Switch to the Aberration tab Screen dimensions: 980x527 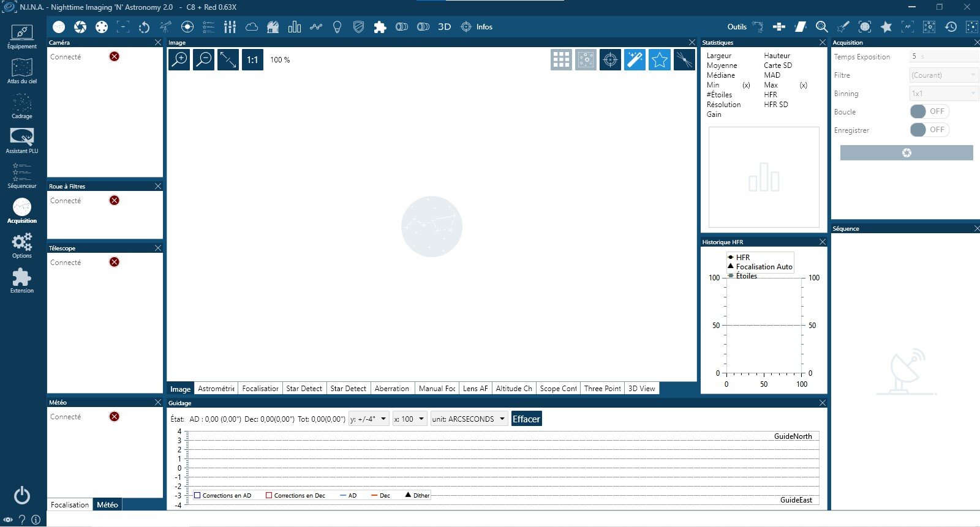392,389
